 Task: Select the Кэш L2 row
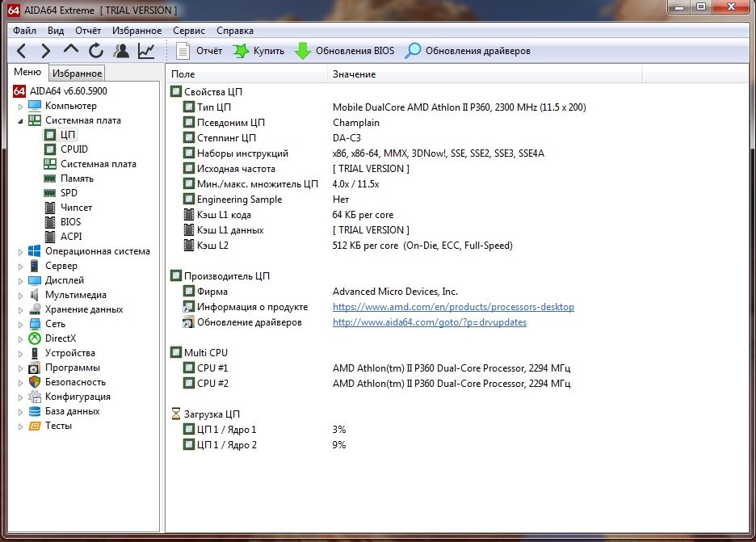tap(347, 246)
